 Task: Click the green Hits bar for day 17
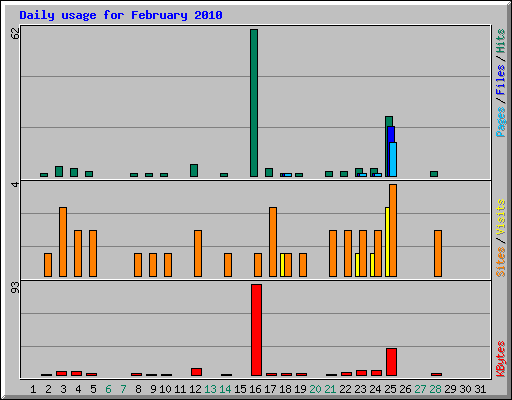(269, 172)
